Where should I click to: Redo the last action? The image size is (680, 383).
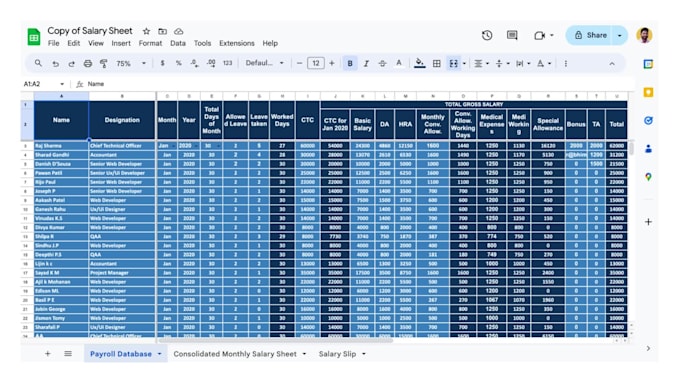click(x=72, y=64)
